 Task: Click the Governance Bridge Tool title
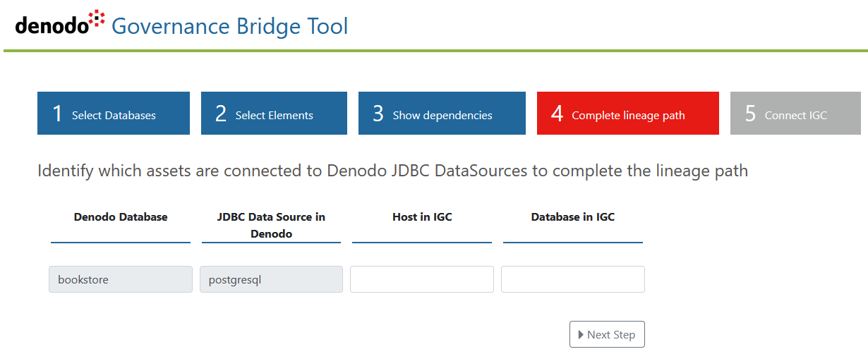(230, 26)
